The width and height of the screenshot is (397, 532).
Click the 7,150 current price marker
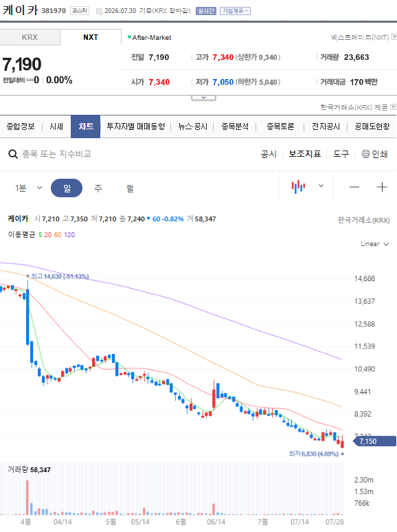(x=374, y=441)
